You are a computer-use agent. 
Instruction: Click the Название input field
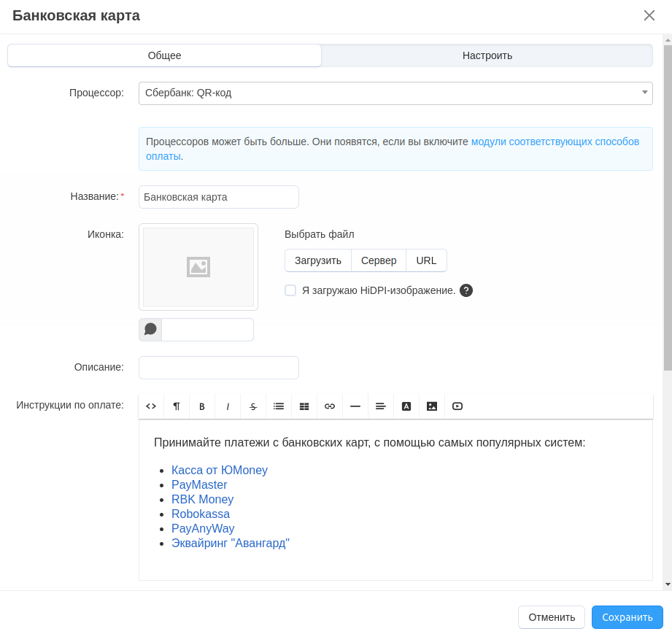pos(219,197)
